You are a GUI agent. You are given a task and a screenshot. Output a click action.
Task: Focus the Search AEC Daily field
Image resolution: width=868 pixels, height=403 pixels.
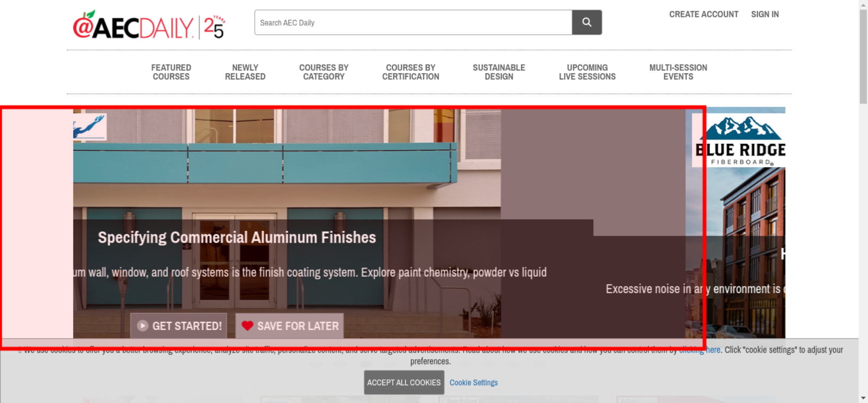(412, 23)
